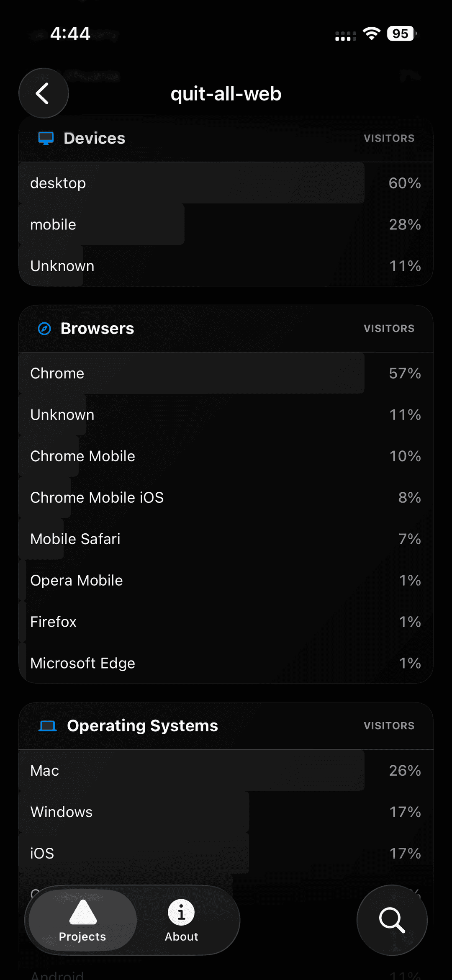The width and height of the screenshot is (452, 980).
Task: Open search with the magnifier icon
Action: (x=392, y=920)
